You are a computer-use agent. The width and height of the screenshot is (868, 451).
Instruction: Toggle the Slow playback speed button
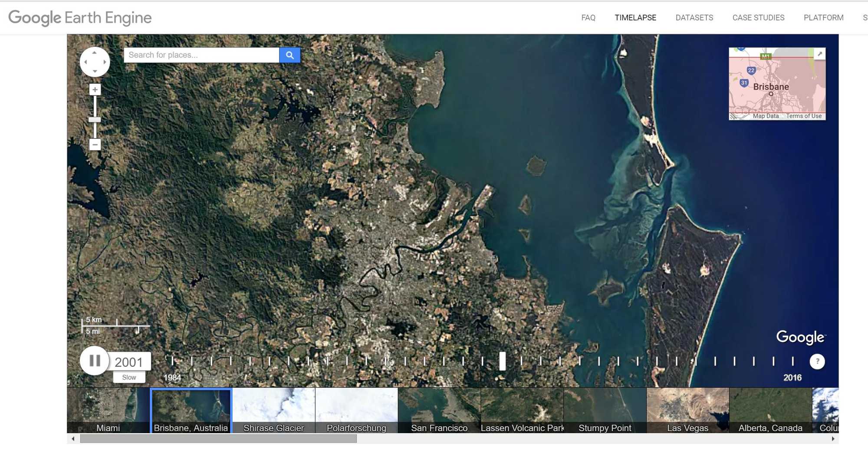click(129, 377)
